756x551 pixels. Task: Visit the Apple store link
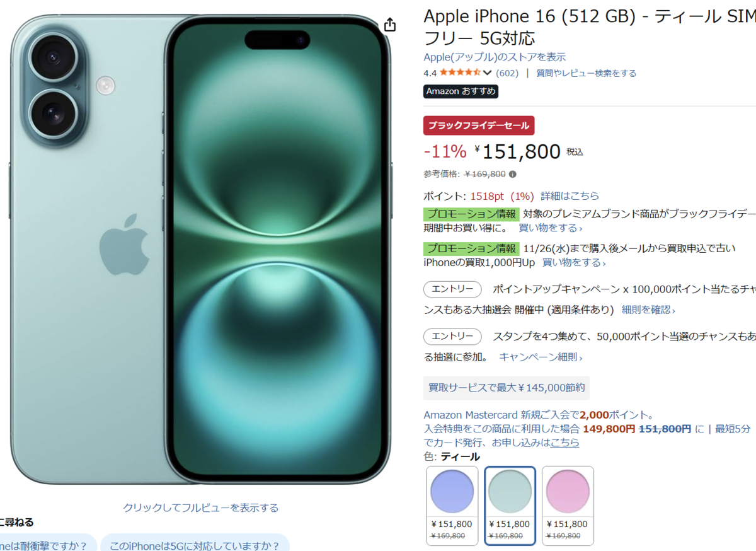pos(495,57)
